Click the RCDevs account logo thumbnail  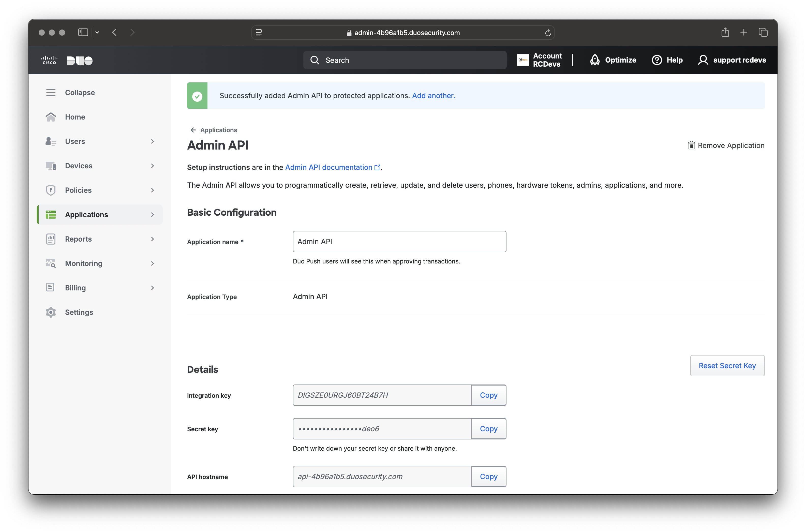pos(523,60)
